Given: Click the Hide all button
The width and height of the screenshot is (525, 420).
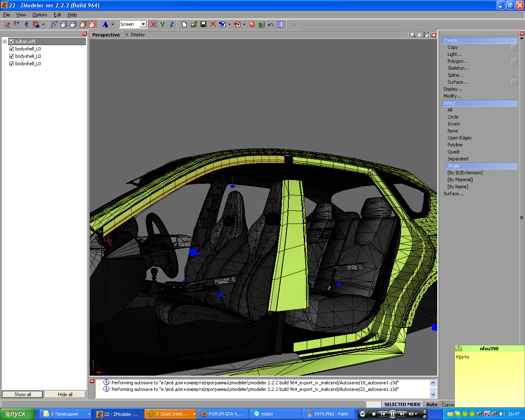Looking at the screenshot, I should (x=65, y=395).
